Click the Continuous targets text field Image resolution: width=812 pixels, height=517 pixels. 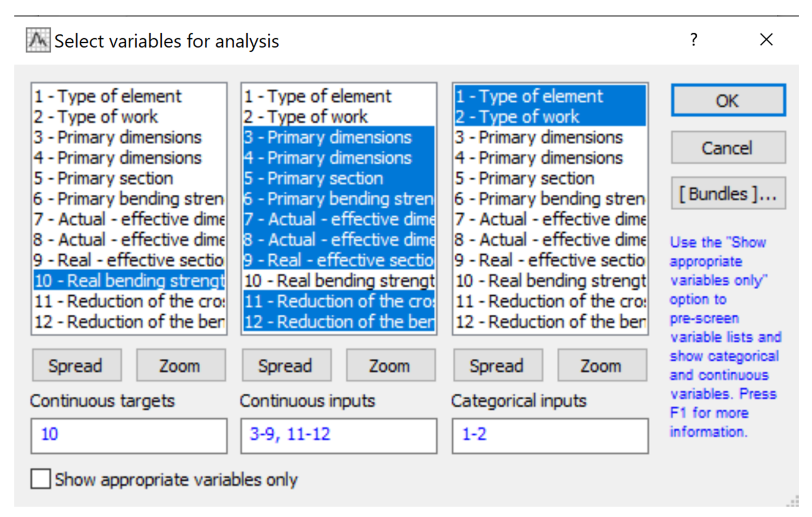129,435
